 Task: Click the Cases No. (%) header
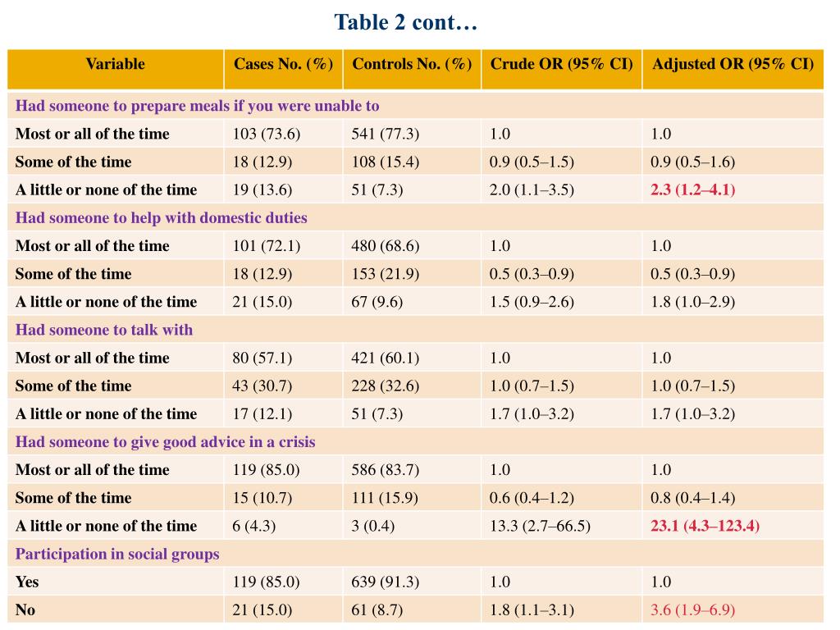point(283,64)
